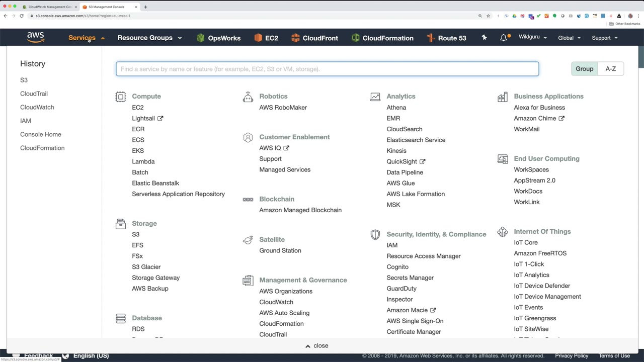
Task: Click the Robotics category icon
Action: (x=248, y=97)
